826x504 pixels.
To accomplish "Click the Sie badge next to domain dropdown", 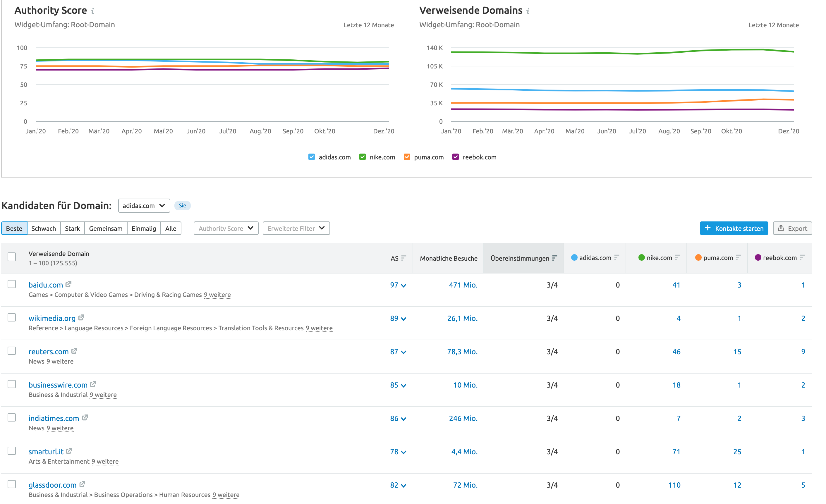I will (x=182, y=205).
